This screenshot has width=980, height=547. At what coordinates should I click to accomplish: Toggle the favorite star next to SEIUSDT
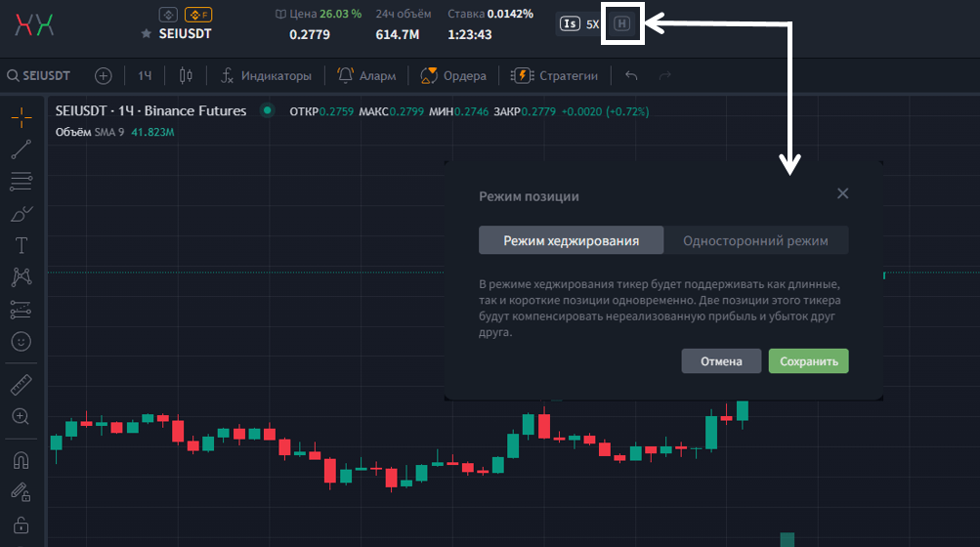click(147, 34)
